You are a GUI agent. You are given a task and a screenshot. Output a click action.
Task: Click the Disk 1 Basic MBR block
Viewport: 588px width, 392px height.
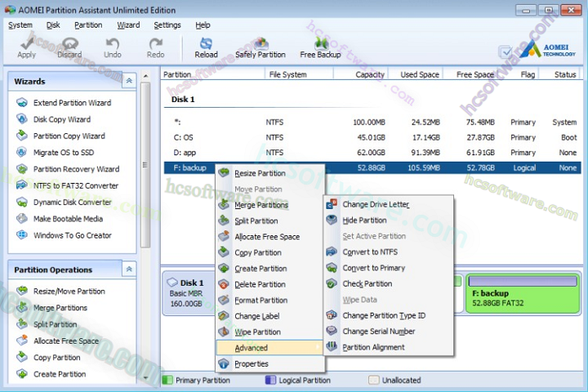(189, 293)
